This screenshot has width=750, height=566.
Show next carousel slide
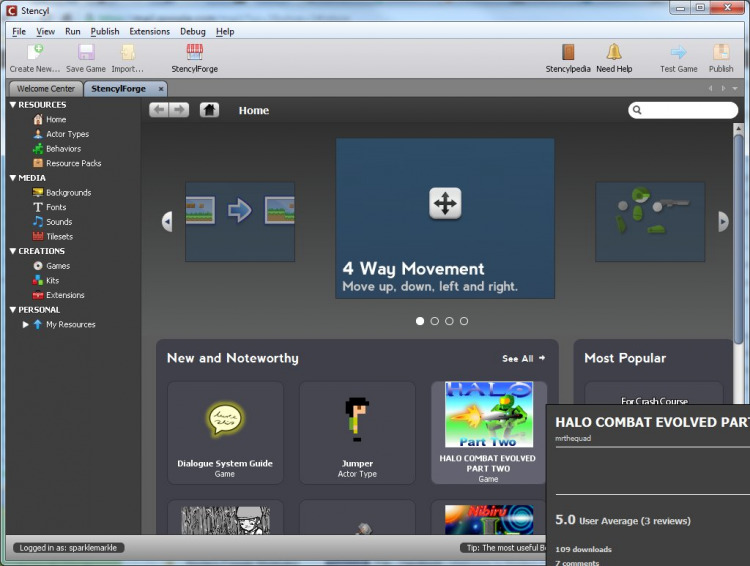click(x=723, y=222)
